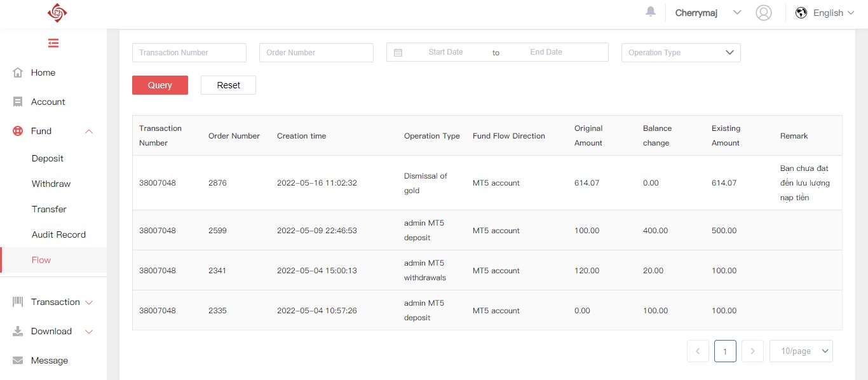This screenshot has height=380, width=868.
Task: Go to Audit Record page
Action: coord(58,234)
